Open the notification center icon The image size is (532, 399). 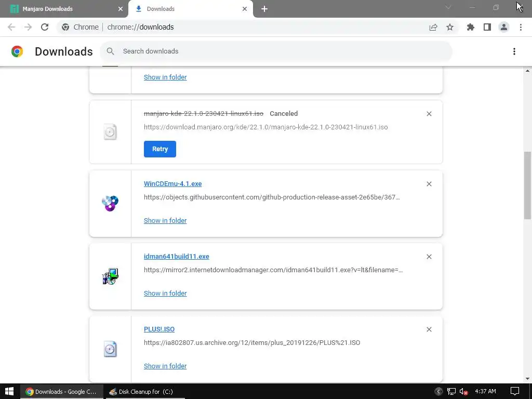[x=515, y=392]
